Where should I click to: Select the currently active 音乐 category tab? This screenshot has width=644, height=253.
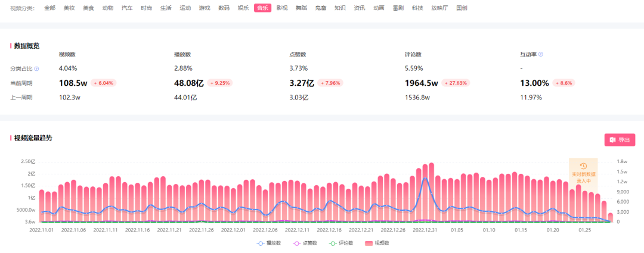[x=262, y=8]
